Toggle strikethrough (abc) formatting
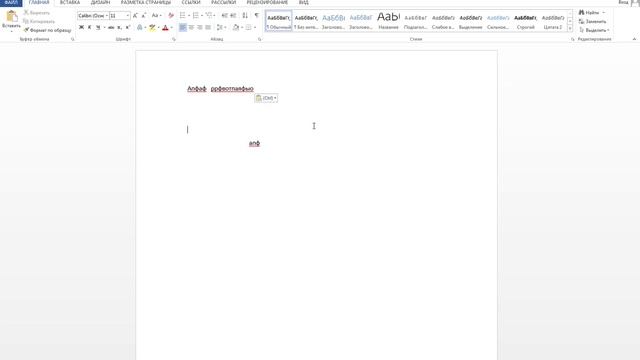The image size is (640, 360). (x=111, y=27)
